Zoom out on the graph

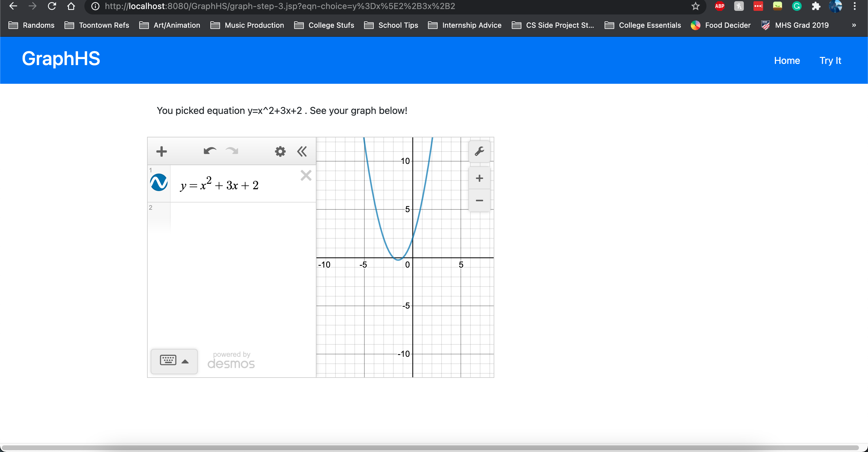tap(479, 201)
